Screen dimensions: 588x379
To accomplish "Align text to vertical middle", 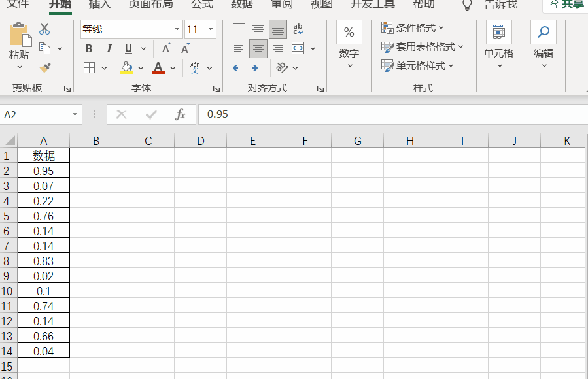I will [x=258, y=29].
